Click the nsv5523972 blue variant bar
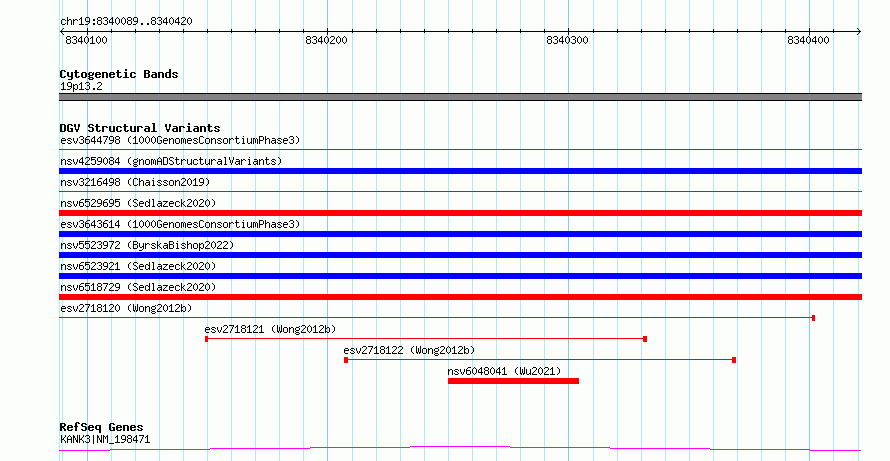 pos(460,255)
